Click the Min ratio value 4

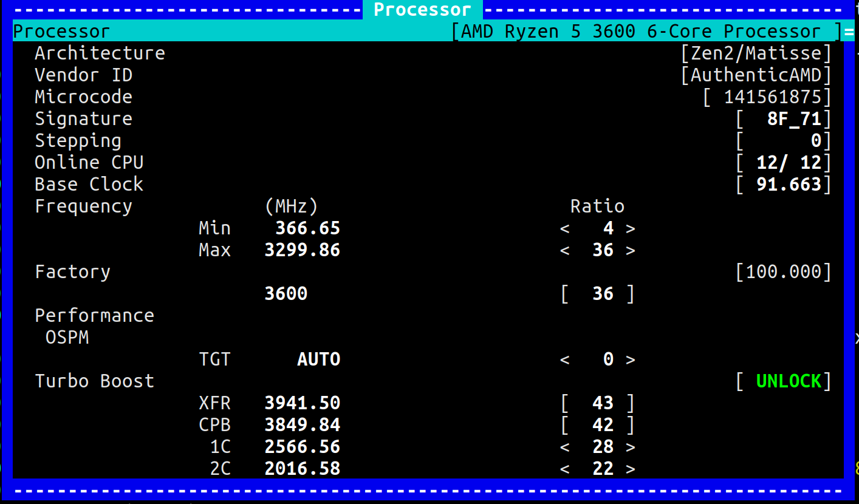pos(608,229)
